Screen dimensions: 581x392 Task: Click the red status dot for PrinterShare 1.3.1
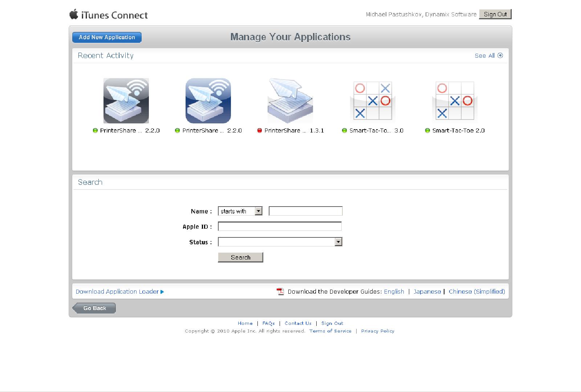[x=259, y=131]
